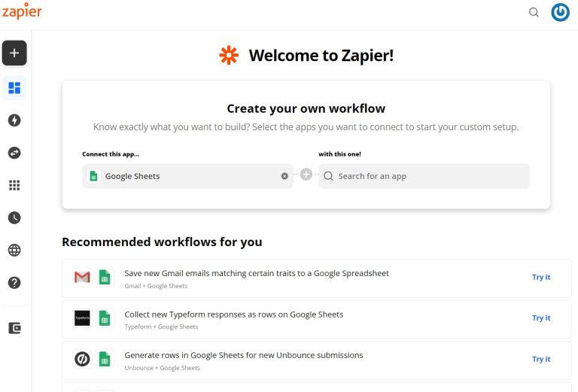Try it for Gmail to Spreadsheet workflow
Screen dimensions: 578x392
pos(541,277)
